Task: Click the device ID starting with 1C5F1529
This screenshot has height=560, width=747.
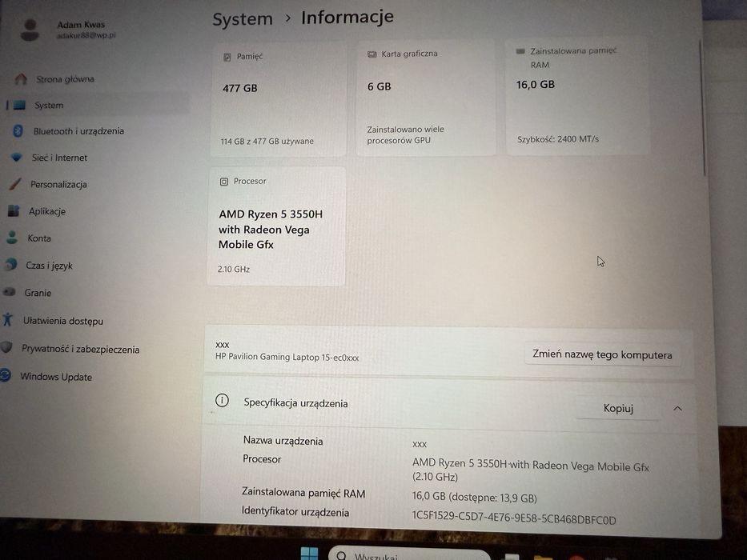Action: coord(514,518)
